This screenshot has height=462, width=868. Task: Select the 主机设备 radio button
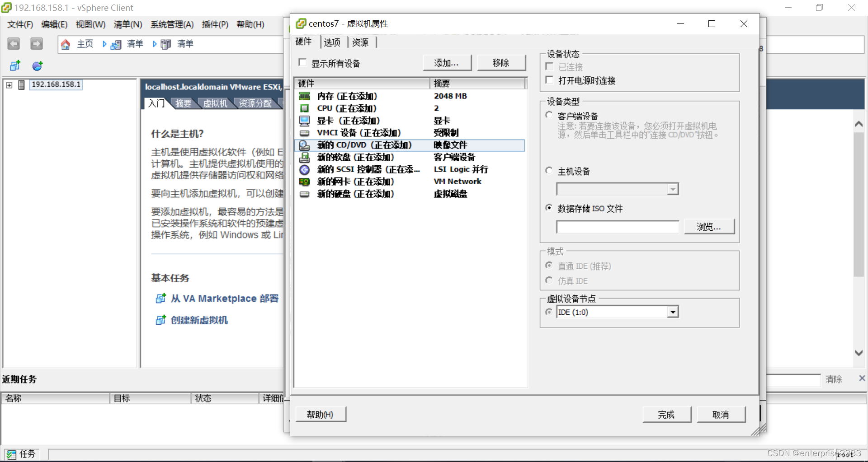click(x=549, y=170)
